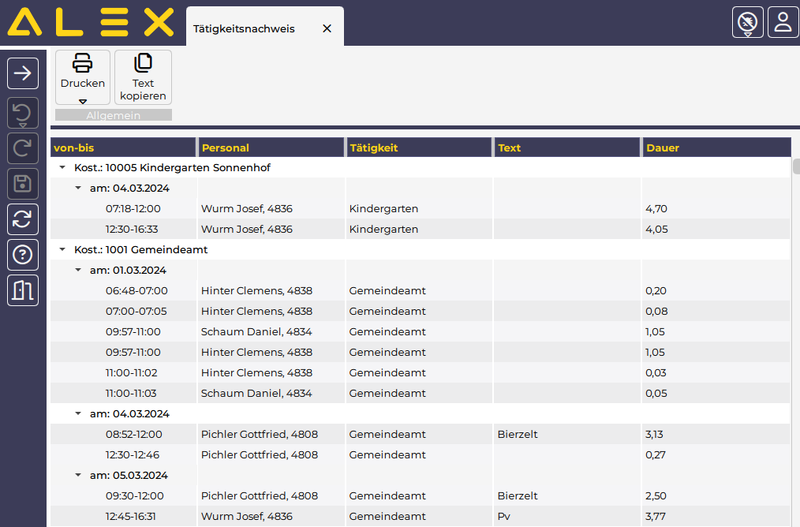This screenshot has height=527, width=800.
Task: Collapse Kost.: 10005 Kindergarten Sonnenhof group
Action: 62,168
